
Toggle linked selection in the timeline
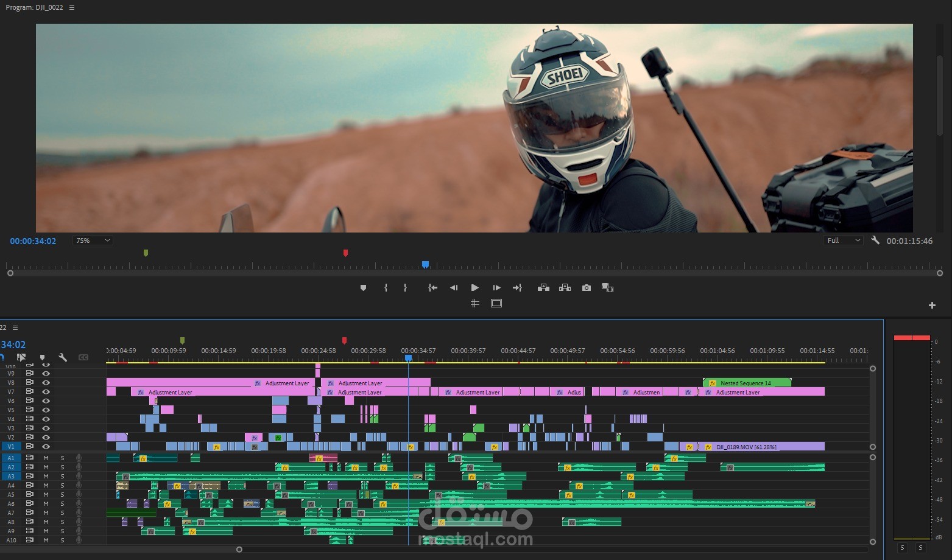pos(21,357)
